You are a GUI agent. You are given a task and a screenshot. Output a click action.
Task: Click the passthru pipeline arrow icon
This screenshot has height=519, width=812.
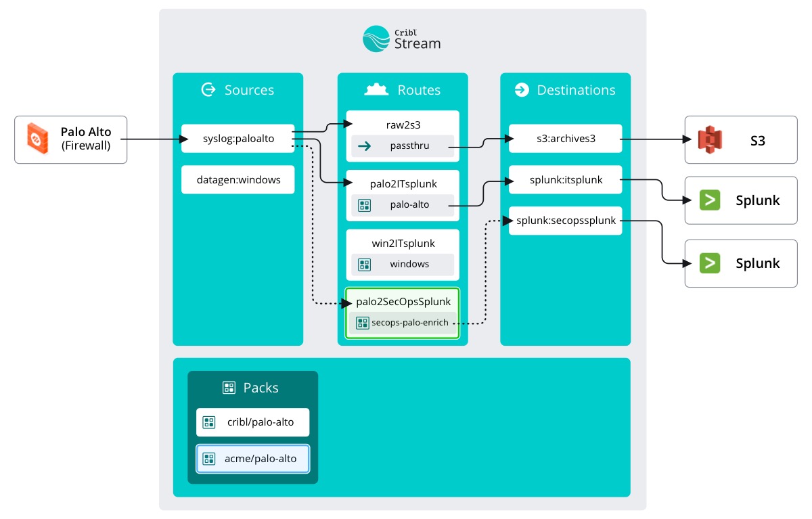pyautogui.click(x=364, y=146)
